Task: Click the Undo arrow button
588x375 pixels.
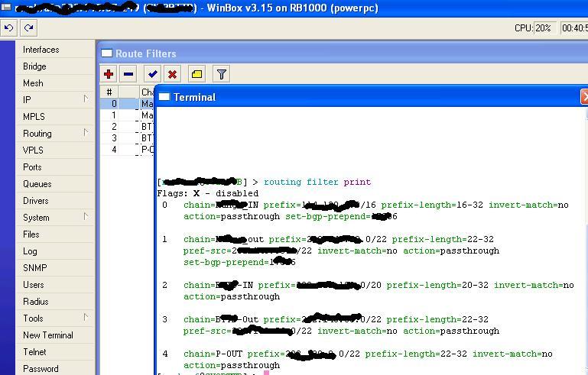Action: click(9, 28)
